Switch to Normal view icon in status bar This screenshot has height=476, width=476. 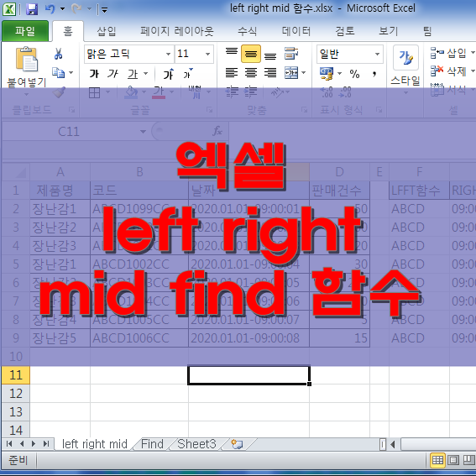tap(437, 461)
